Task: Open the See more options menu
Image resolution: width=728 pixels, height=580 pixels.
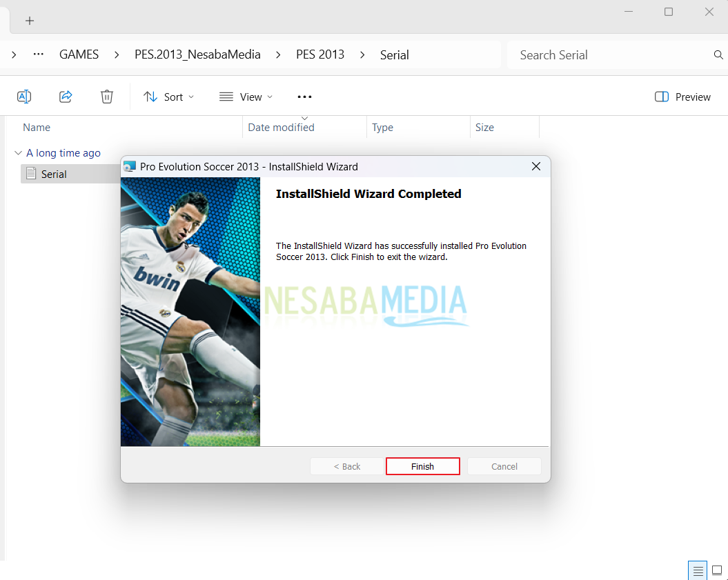Action: pyautogui.click(x=304, y=97)
